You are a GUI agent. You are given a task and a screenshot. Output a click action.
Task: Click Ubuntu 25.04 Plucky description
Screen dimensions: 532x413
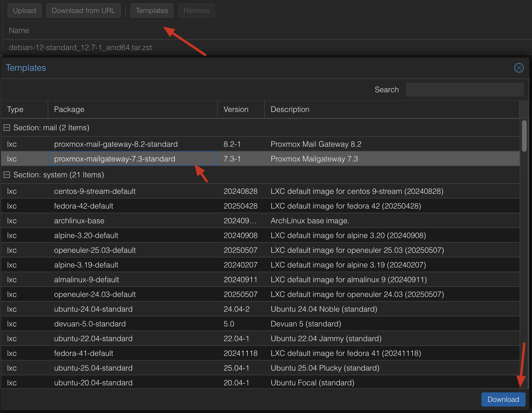[325, 368]
